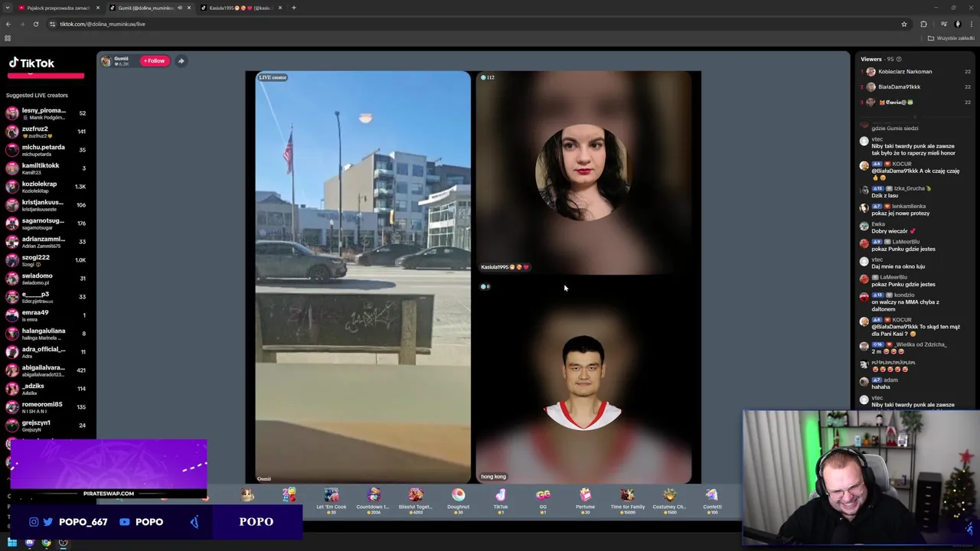
Task: Click the share arrow next to Follow
Action: (x=181, y=60)
